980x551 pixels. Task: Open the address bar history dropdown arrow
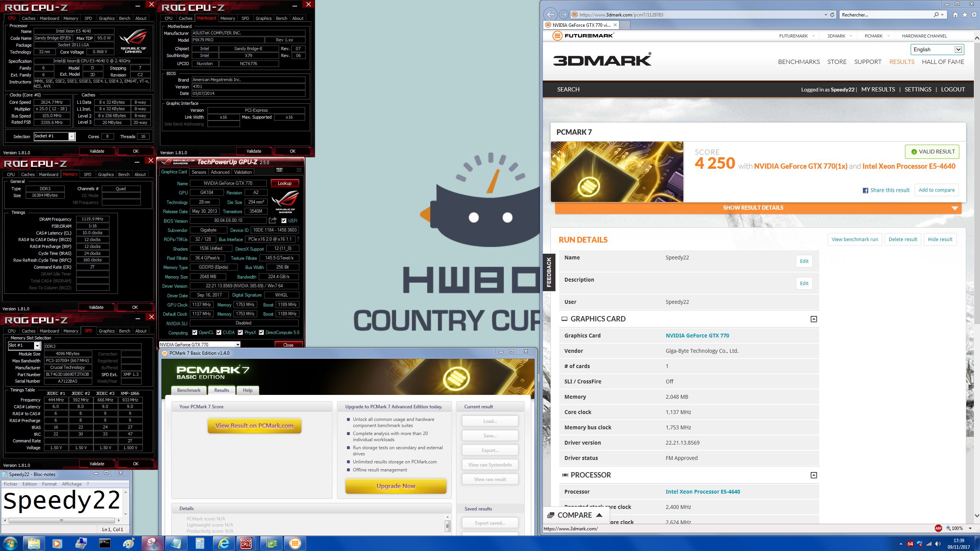coord(825,15)
